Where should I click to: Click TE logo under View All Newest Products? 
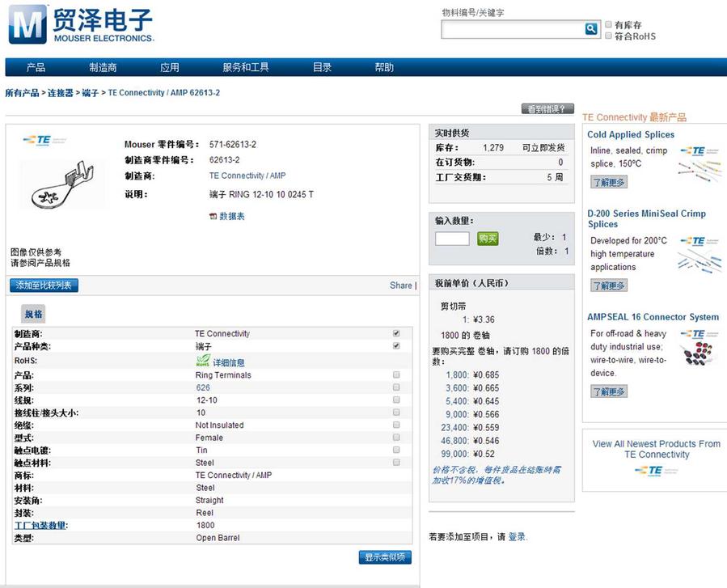[x=656, y=471]
